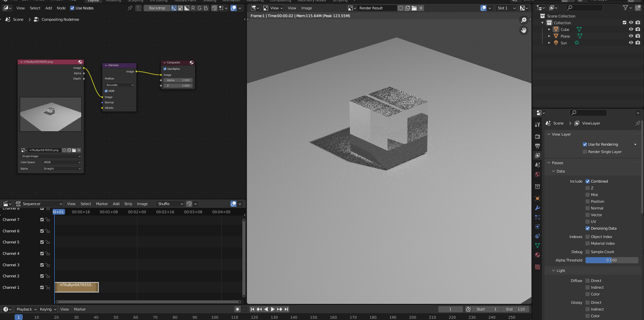The width and height of the screenshot is (644, 320).
Task: Open the Render properties tab icon
Action: coord(538,136)
